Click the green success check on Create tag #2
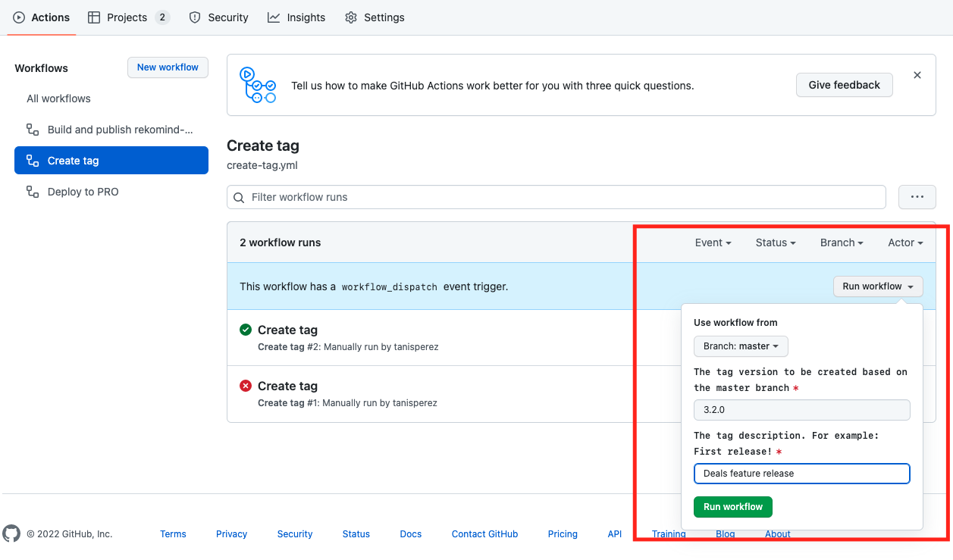The height and width of the screenshot is (560, 953). 246,330
